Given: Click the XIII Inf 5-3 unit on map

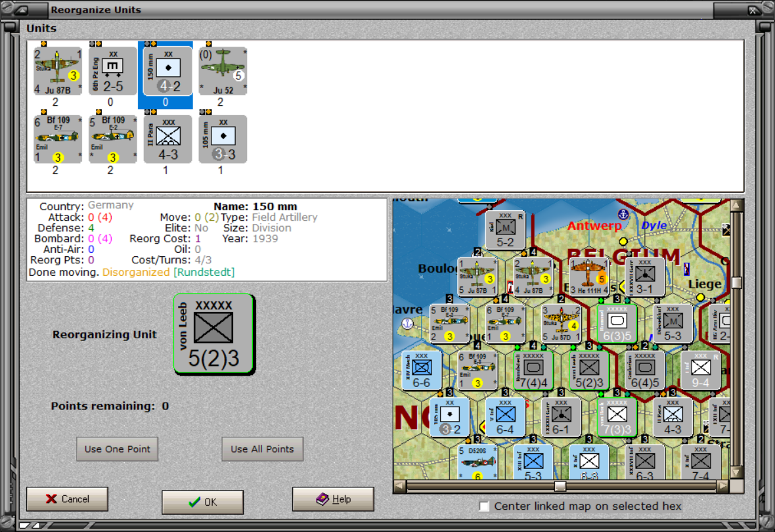Looking at the screenshot, I should (533, 462).
